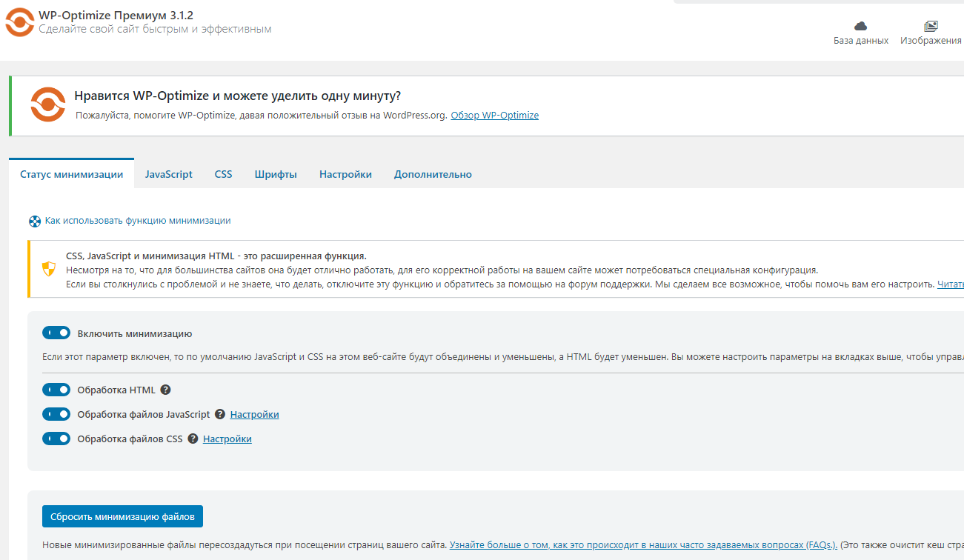Open the Изображения images icon
Screen dimensions: 964x560
point(931,27)
